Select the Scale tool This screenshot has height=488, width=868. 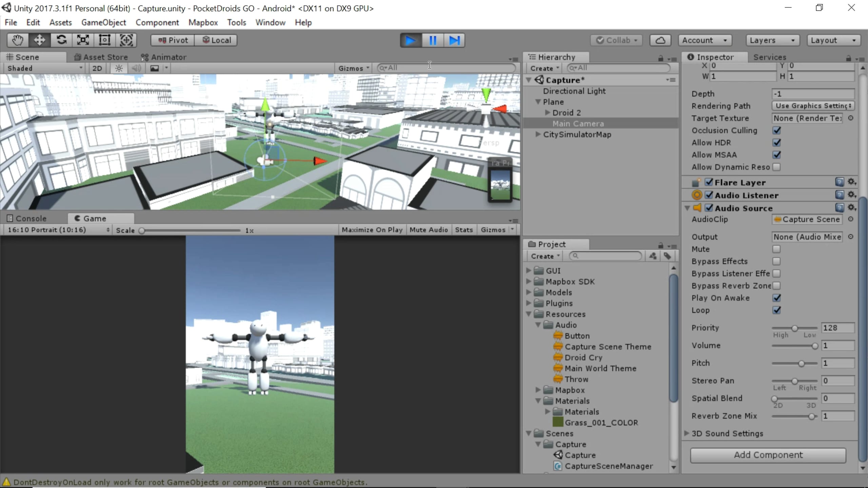pyautogui.click(x=83, y=40)
